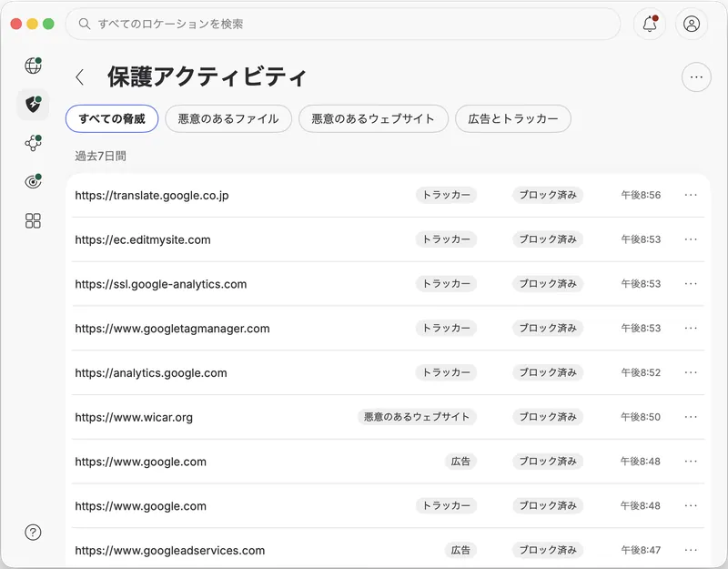Open the Meshnet nodes icon in sidebar
The height and width of the screenshot is (569, 728).
(33, 143)
